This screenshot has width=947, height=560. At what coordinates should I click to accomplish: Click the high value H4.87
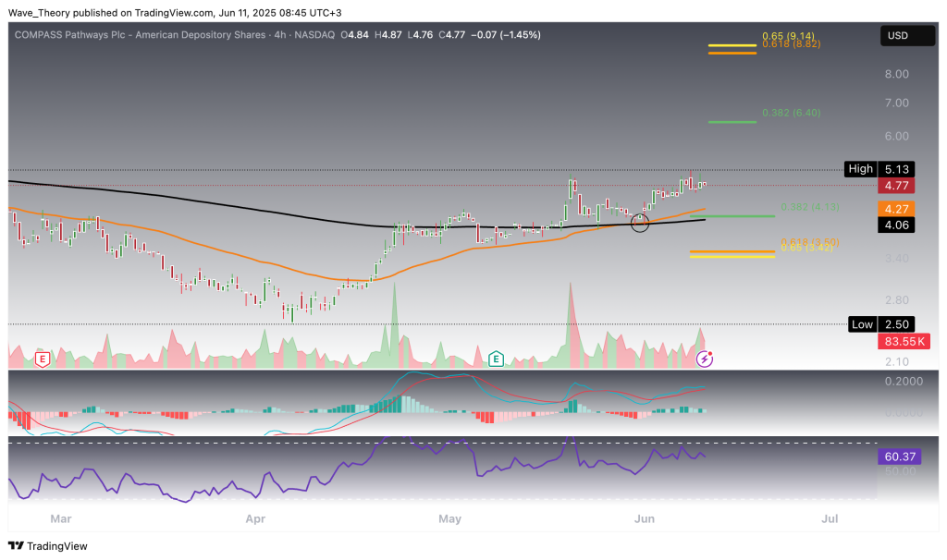388,35
